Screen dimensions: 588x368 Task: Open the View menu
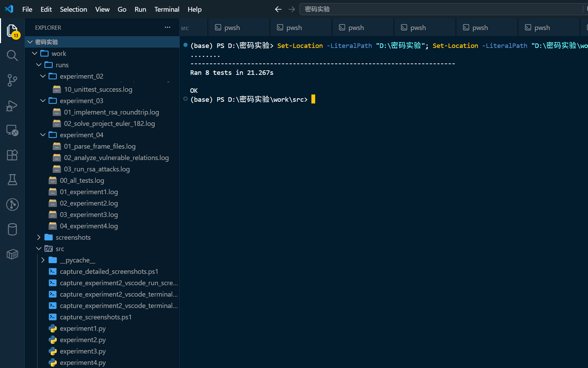(x=102, y=9)
